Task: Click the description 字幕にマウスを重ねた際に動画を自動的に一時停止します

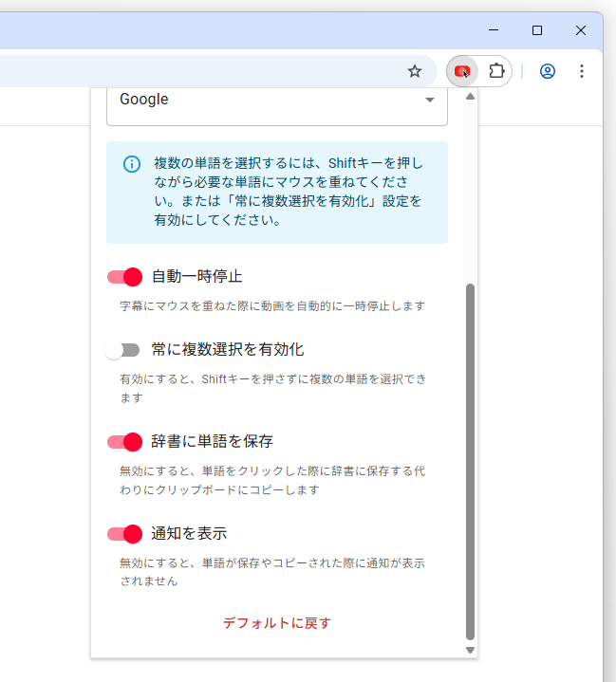Action: click(x=272, y=306)
